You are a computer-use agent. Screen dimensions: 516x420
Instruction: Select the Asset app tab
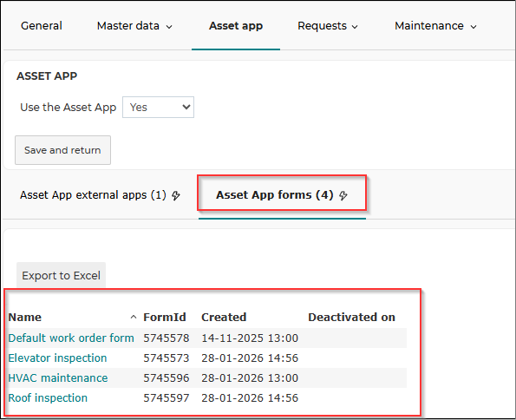click(x=236, y=26)
